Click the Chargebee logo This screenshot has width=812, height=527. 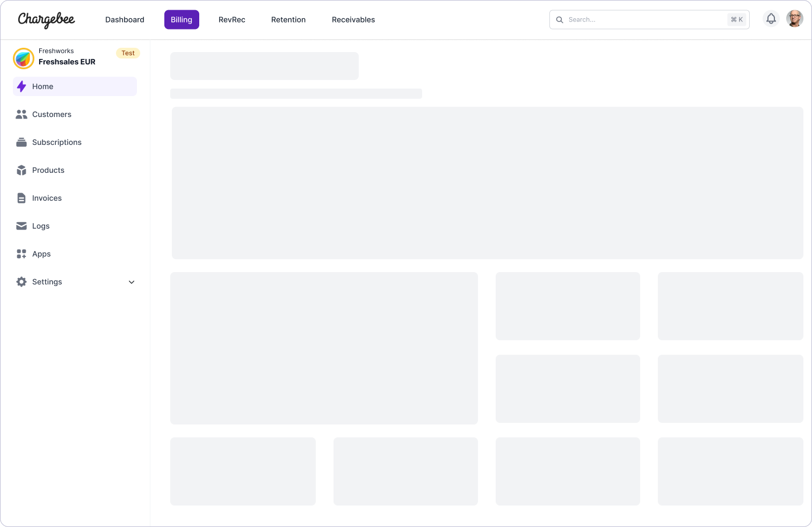[x=47, y=20]
